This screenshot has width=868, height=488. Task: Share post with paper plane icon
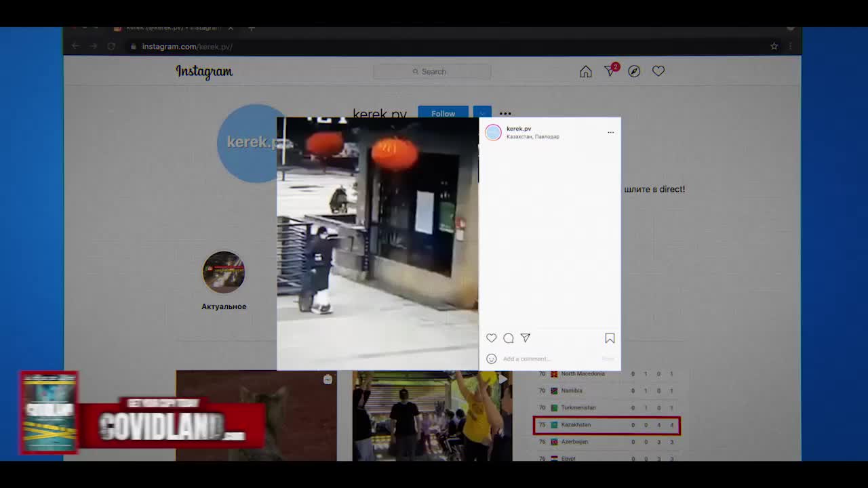coord(526,338)
